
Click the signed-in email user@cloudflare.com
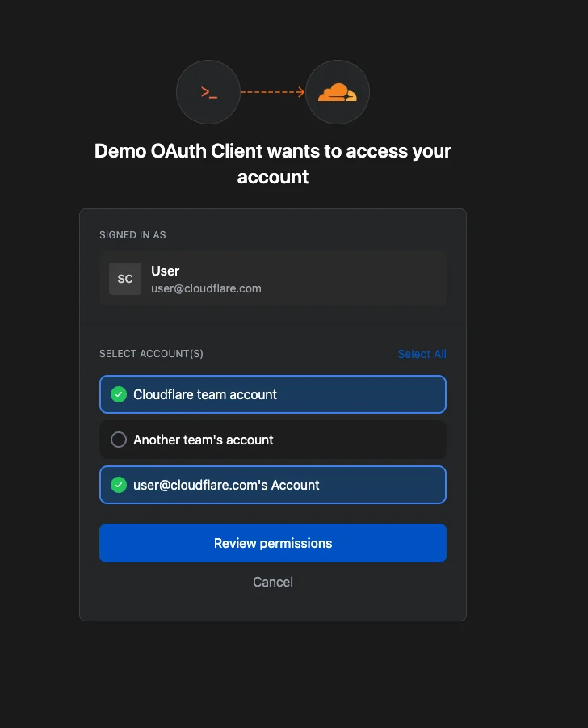coord(206,288)
